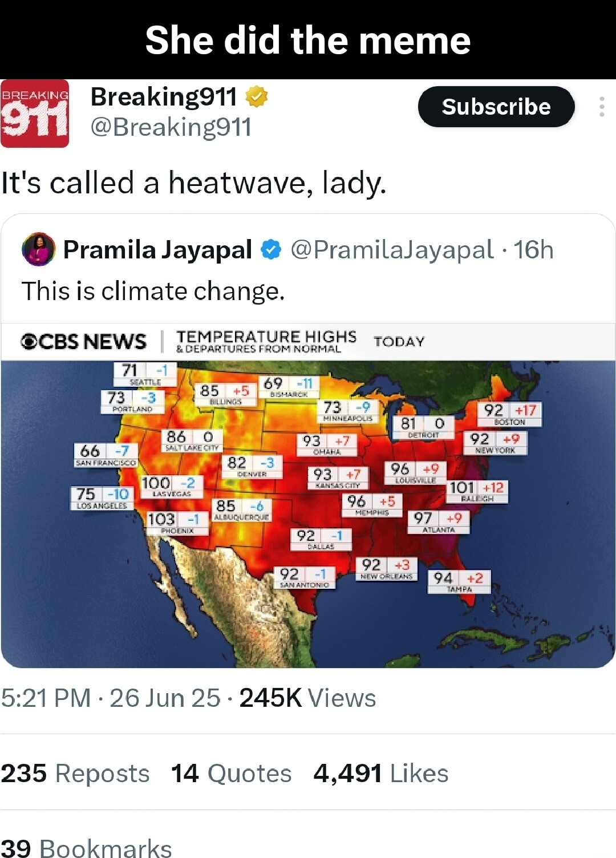Click the Pramila Jayapal display name
Image resolution: width=616 pixels, height=858 pixels.
coord(157,250)
